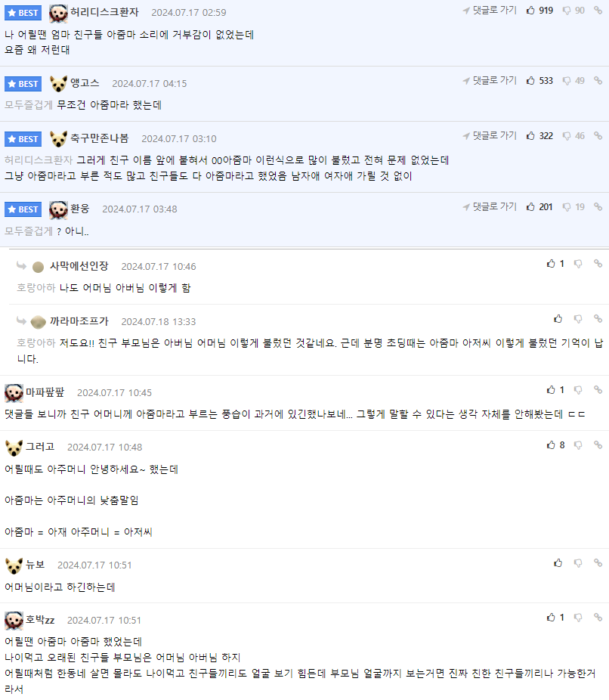Dislike 허리디스크환자's best comment
The width and height of the screenshot is (609, 700).
click(567, 11)
